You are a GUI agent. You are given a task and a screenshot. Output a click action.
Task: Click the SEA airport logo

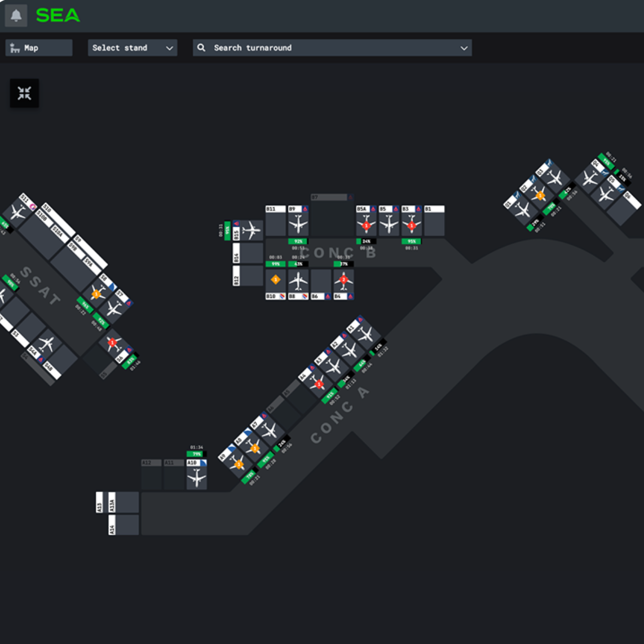58,16
